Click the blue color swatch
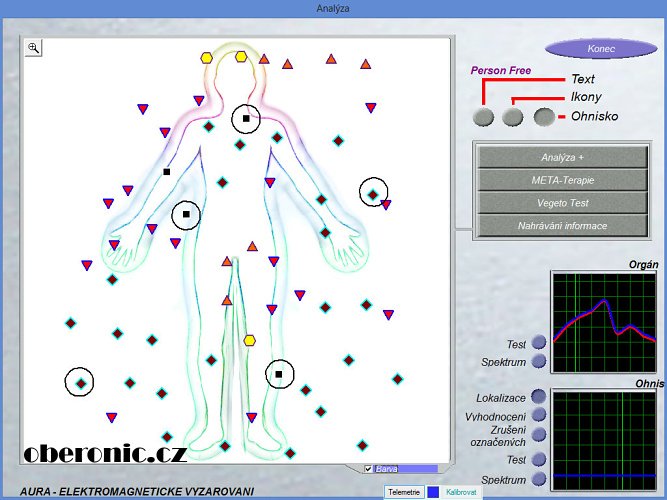 pyautogui.click(x=433, y=492)
